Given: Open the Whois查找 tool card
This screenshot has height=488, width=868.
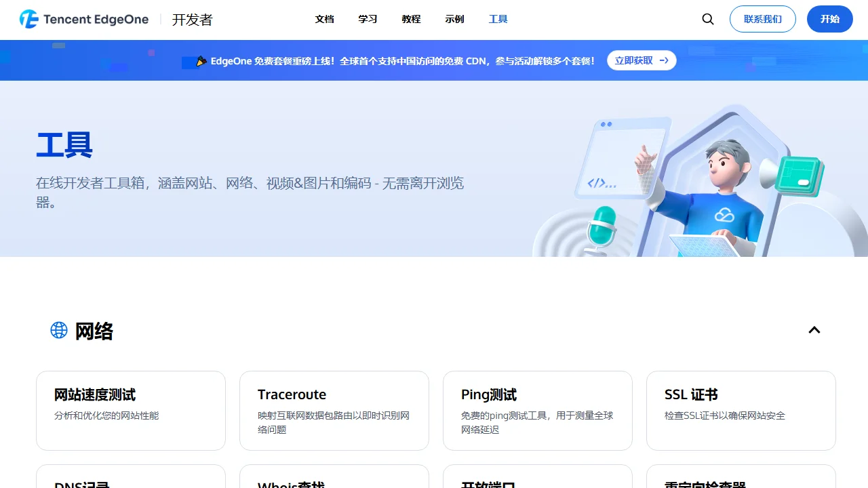Looking at the screenshot, I should tap(334, 481).
